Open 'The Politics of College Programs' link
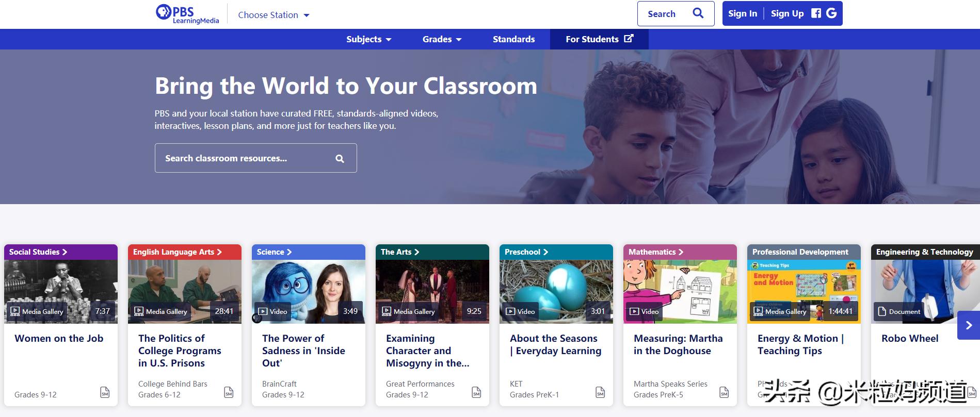Screen dimensions: 980x417 [180, 351]
